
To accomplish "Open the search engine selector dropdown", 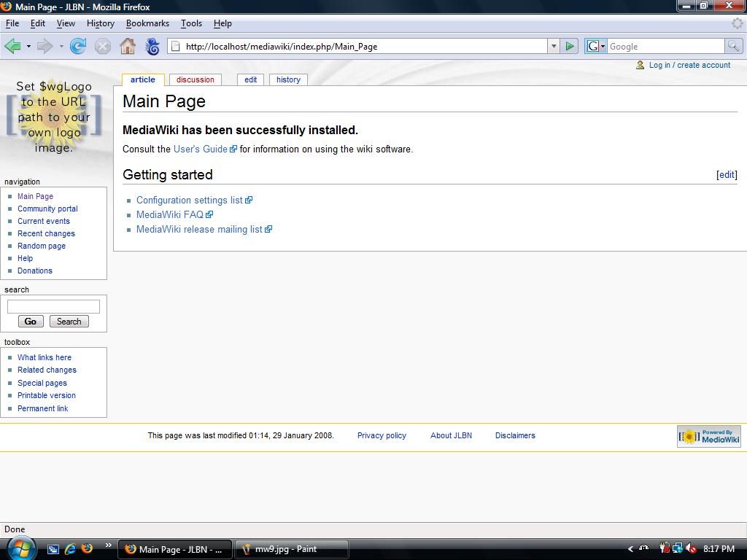I will [x=596, y=47].
